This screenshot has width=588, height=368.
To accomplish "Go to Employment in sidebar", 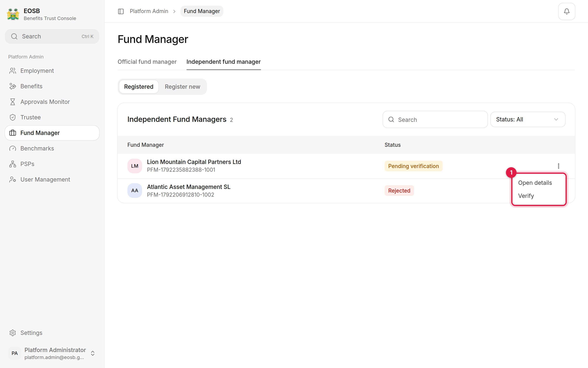I will [x=52, y=71].
